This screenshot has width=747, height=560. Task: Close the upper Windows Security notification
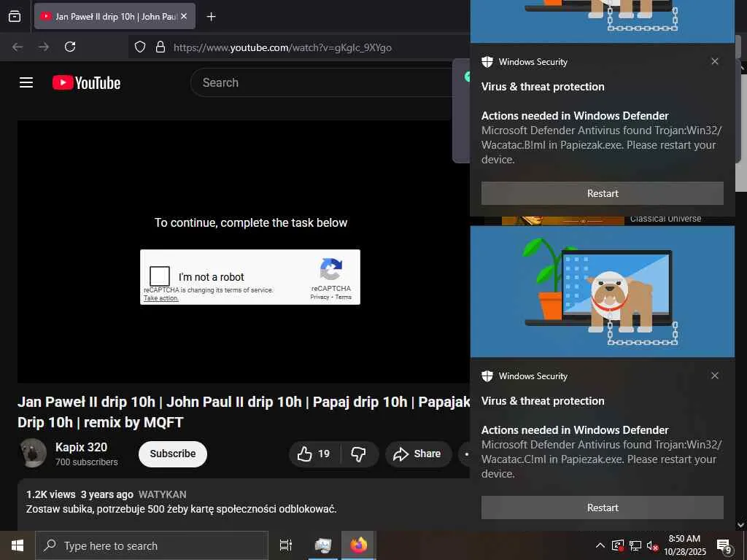point(715,61)
